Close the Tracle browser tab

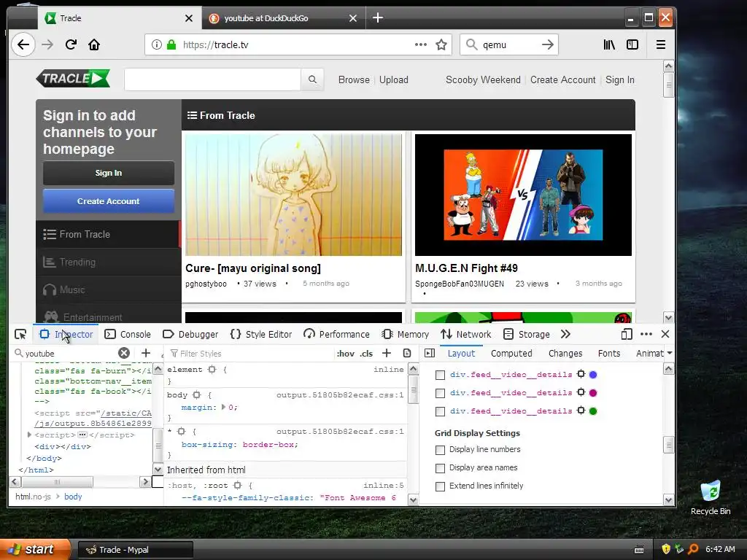coord(189,18)
